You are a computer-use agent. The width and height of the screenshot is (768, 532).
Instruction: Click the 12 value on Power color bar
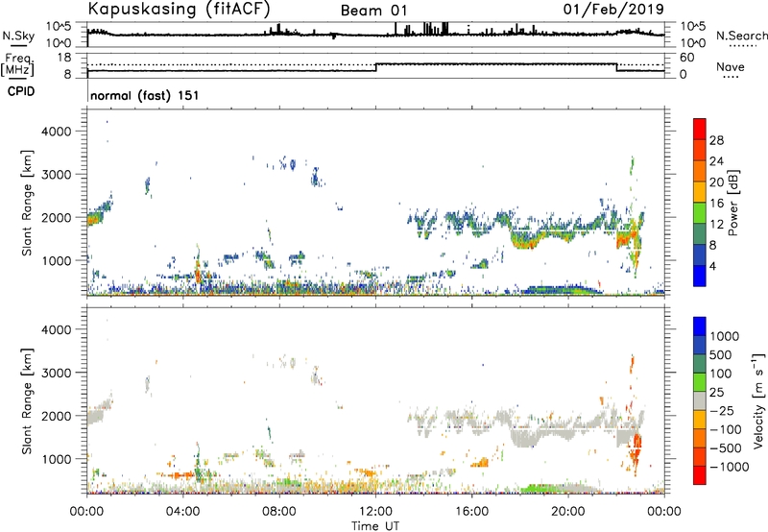click(x=716, y=225)
